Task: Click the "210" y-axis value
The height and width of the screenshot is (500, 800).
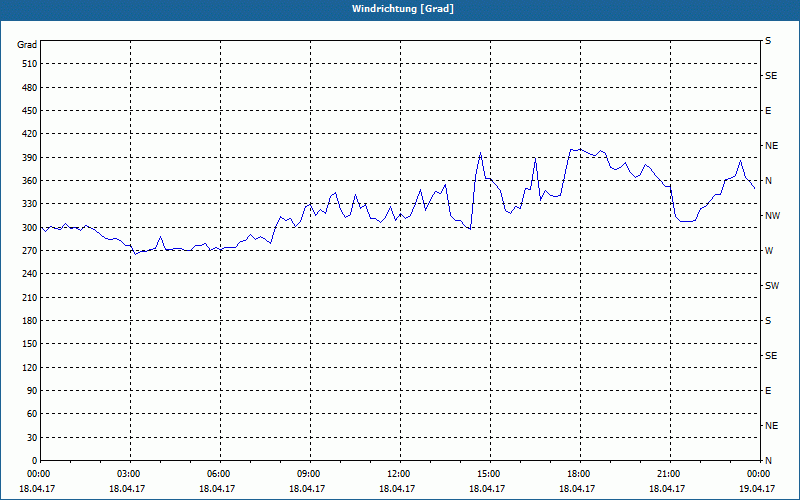Action: (x=30, y=297)
